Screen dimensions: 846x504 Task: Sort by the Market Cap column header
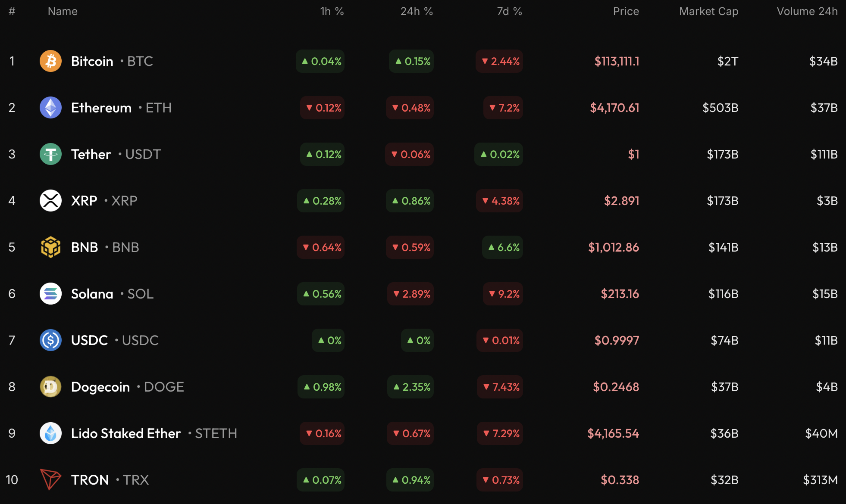click(708, 12)
